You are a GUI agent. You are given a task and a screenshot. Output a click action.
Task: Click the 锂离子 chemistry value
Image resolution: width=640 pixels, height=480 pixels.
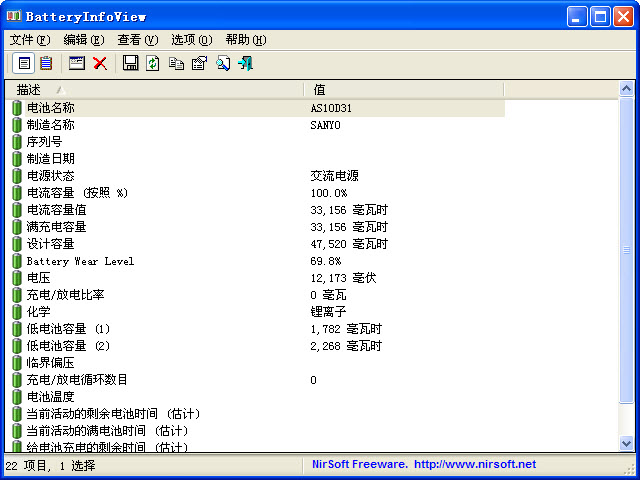(x=328, y=312)
